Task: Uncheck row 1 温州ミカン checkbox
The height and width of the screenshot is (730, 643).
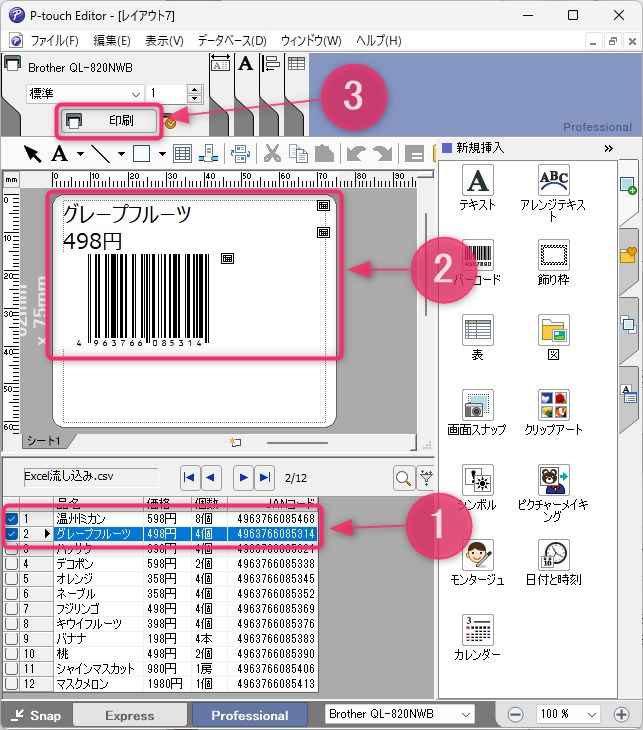Action: [x=11, y=518]
